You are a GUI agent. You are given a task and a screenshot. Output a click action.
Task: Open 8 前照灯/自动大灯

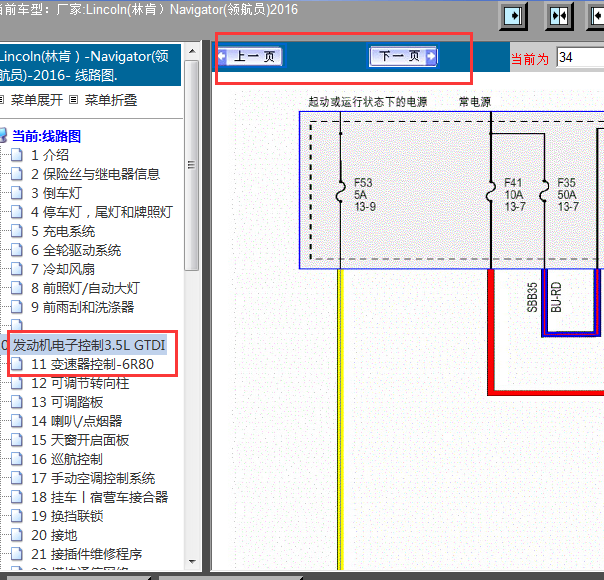(x=85, y=288)
